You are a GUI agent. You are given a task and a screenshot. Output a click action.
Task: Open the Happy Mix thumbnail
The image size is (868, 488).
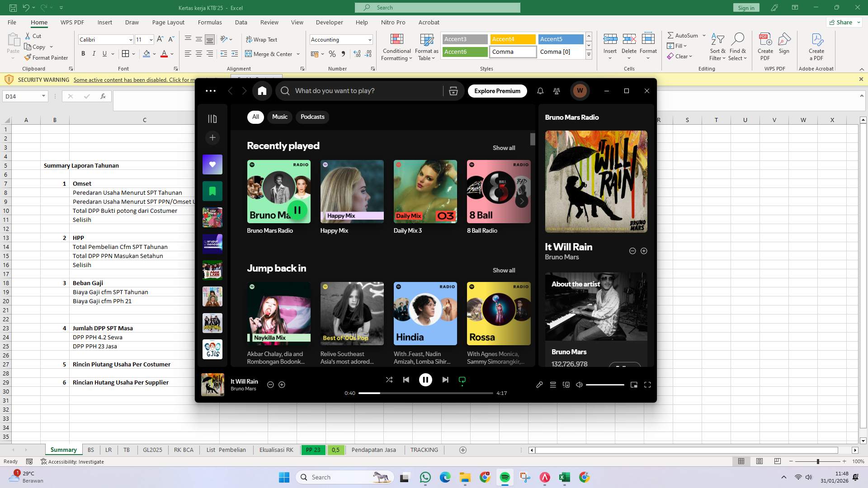(x=352, y=192)
